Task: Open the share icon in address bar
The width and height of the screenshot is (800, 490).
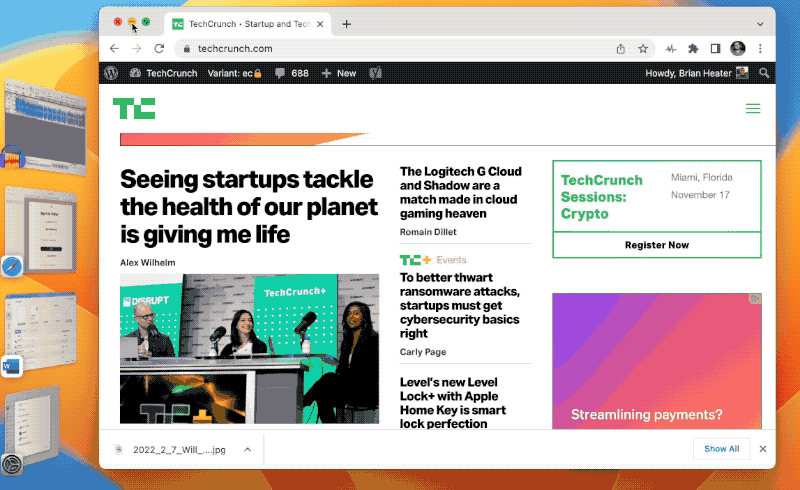Action: point(621,48)
